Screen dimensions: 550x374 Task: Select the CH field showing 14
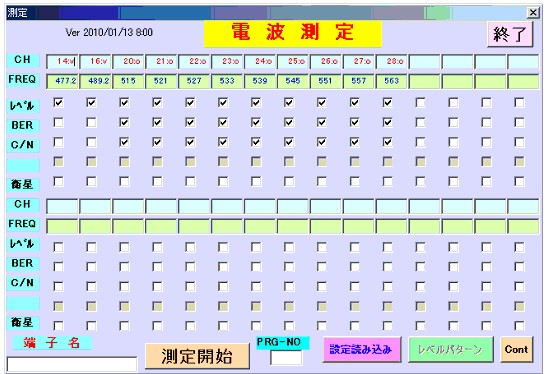(62, 61)
